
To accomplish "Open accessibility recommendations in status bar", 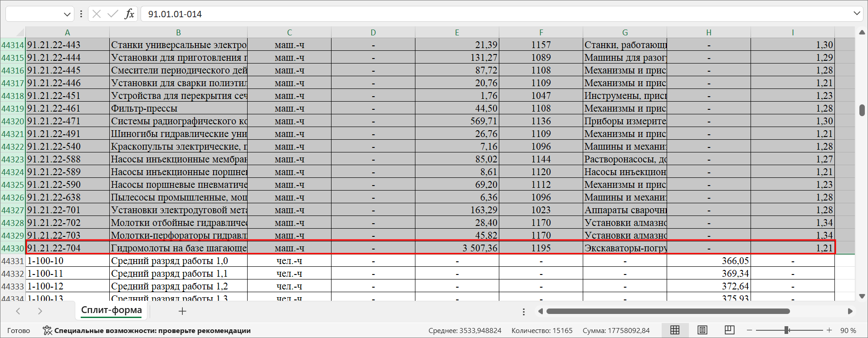I will pyautogui.click(x=146, y=331).
